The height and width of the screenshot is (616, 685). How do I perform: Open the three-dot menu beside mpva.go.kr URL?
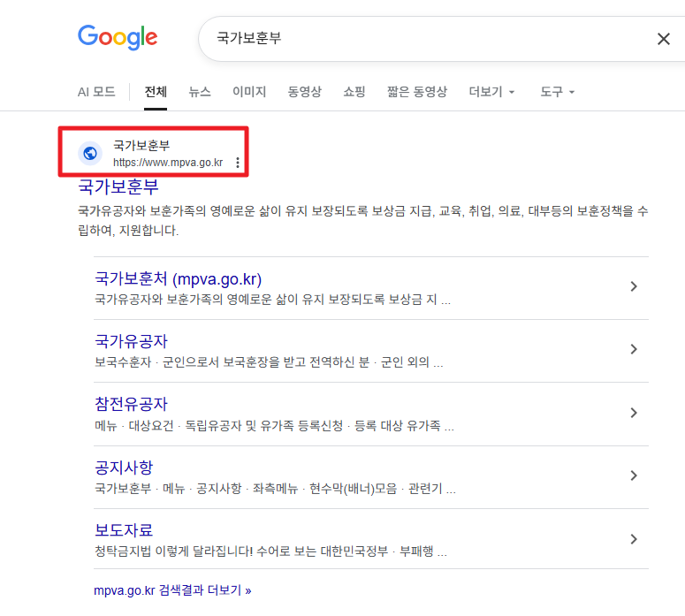pyautogui.click(x=238, y=163)
